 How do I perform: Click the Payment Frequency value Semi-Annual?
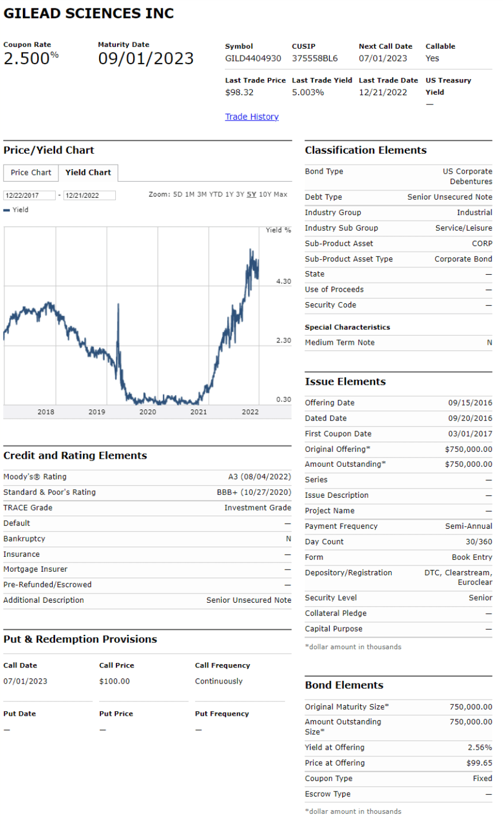[x=469, y=526]
